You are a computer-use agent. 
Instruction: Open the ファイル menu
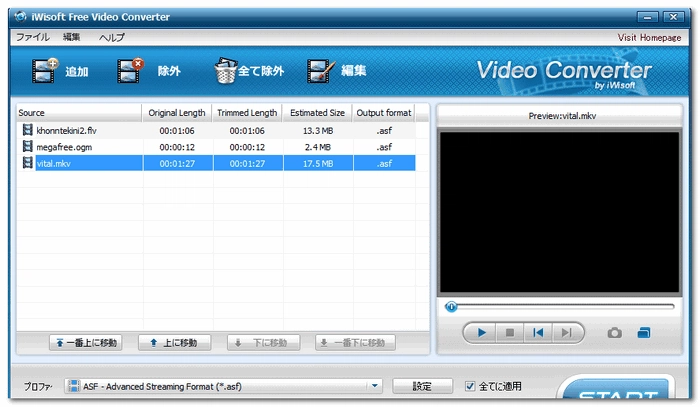click(x=32, y=37)
